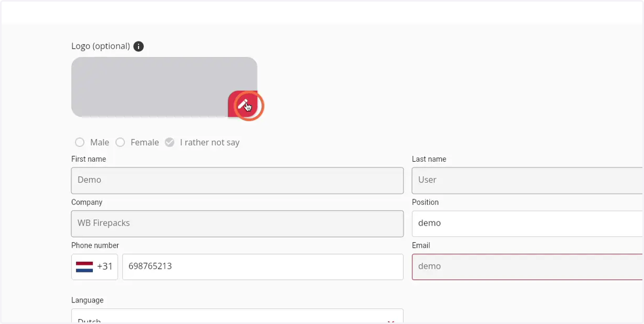The width and height of the screenshot is (644, 324).
Task: Click the Language label
Action: pyautogui.click(x=87, y=300)
